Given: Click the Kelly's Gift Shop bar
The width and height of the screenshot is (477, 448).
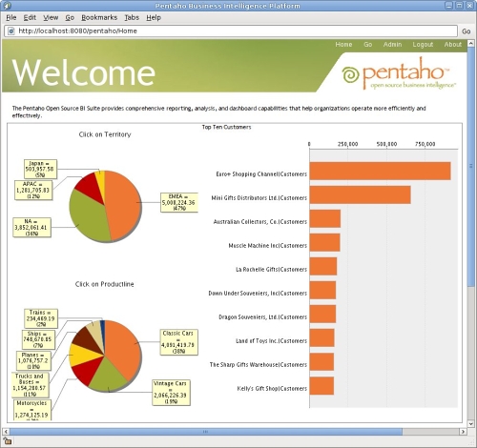Looking at the screenshot, I should tap(321, 386).
